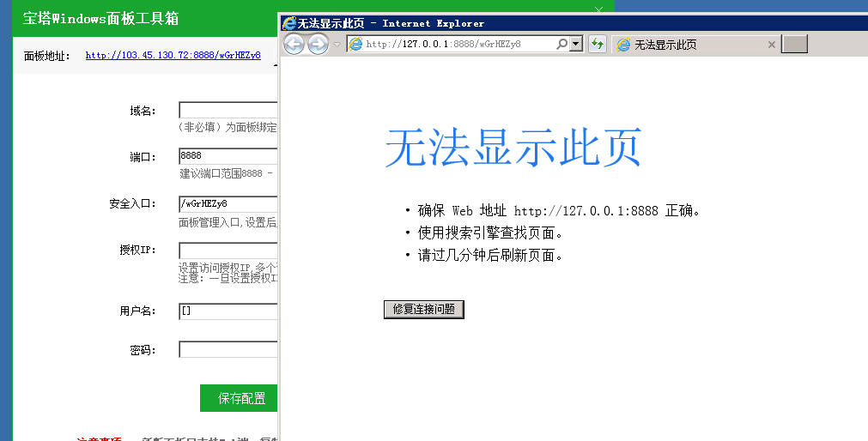The image size is (868, 441).
Task: Click the 127.0.0.1:8888 address in error message
Action: [x=586, y=211]
